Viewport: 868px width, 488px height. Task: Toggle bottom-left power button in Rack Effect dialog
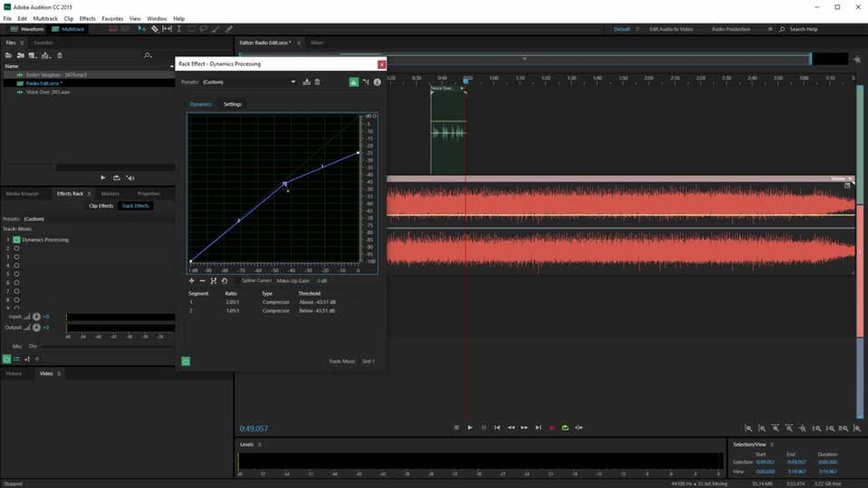(x=186, y=361)
